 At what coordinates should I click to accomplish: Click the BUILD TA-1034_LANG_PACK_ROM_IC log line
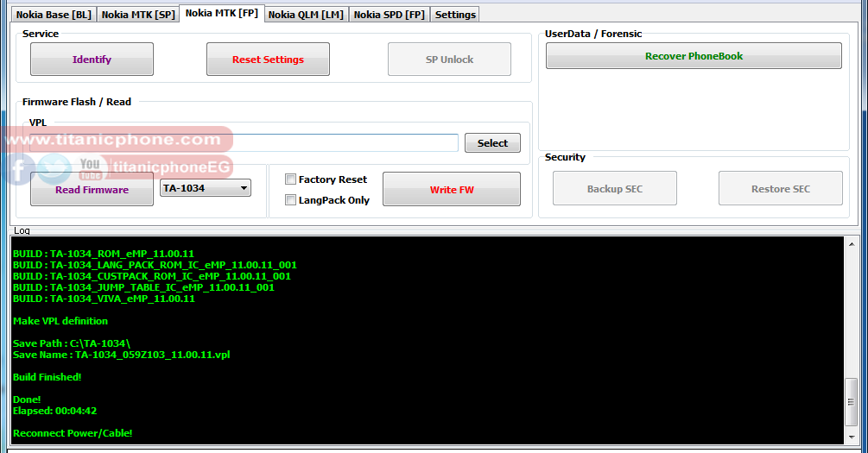pyautogui.click(x=155, y=265)
